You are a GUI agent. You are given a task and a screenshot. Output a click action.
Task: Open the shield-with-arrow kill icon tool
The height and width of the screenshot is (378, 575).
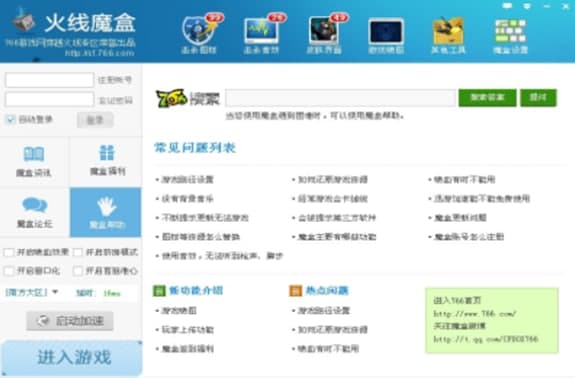[x=200, y=34]
